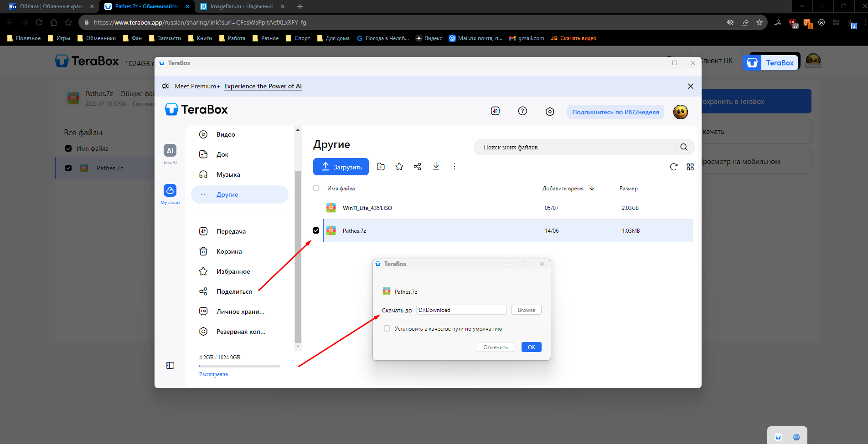Click the browser share page icon

(745, 22)
